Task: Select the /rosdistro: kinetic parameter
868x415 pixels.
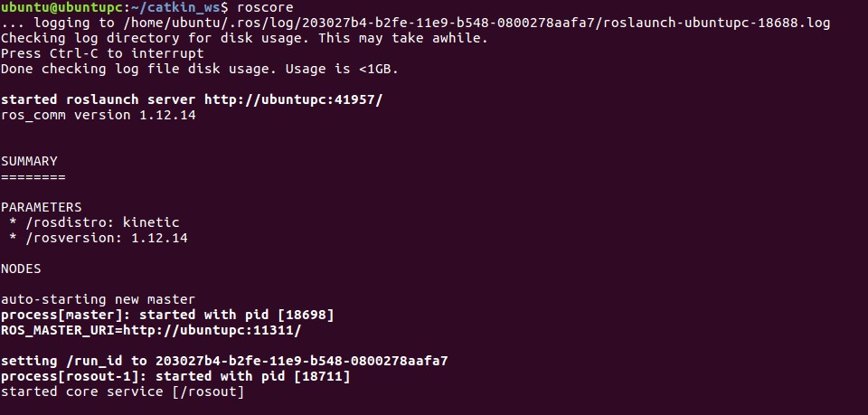Action: tap(98, 222)
